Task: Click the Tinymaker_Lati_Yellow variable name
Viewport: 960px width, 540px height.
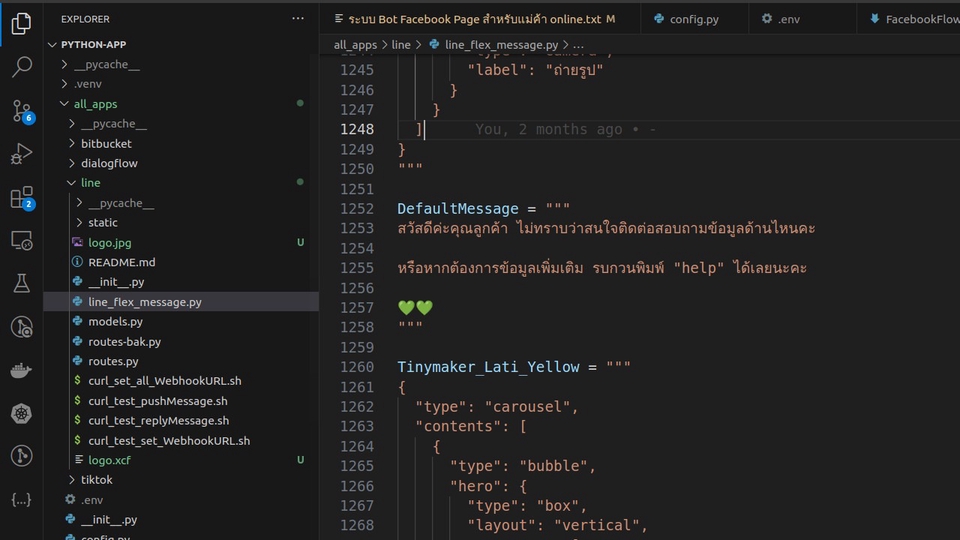Action: [488, 367]
